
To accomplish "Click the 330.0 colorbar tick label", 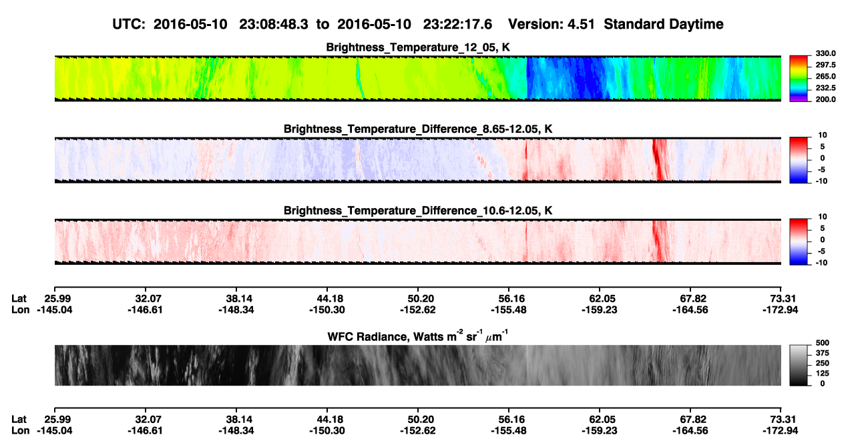I will click(825, 53).
